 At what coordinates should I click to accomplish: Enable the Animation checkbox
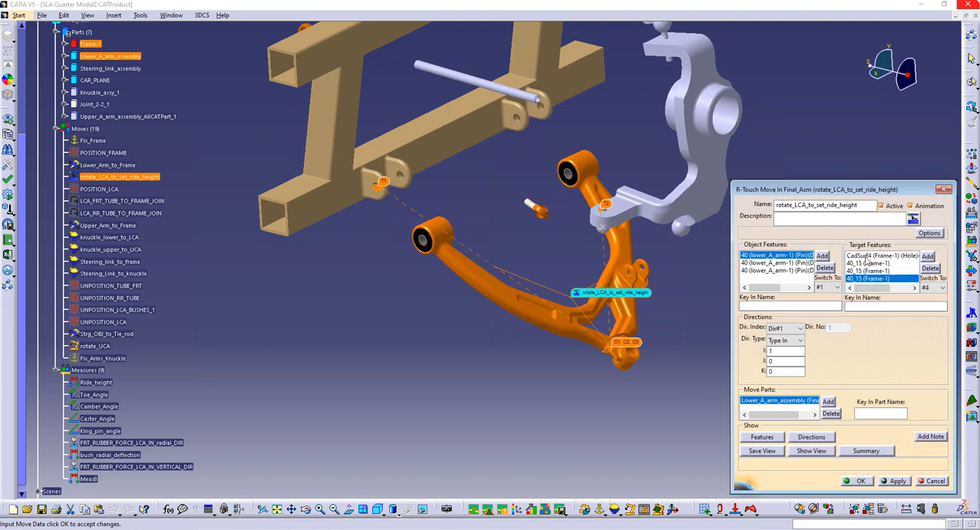click(910, 206)
